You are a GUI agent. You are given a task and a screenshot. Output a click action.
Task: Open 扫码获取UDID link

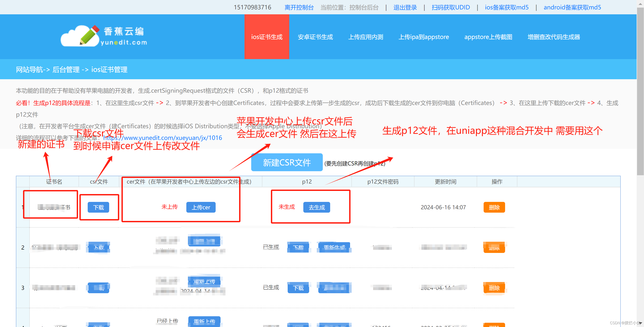point(451,7)
